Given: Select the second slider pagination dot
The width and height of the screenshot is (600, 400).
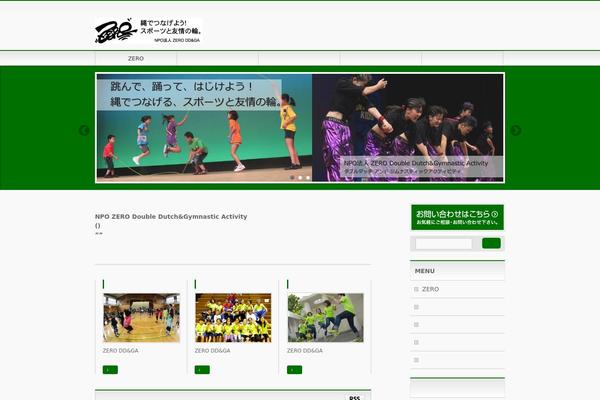Looking at the screenshot, I should (x=300, y=178).
